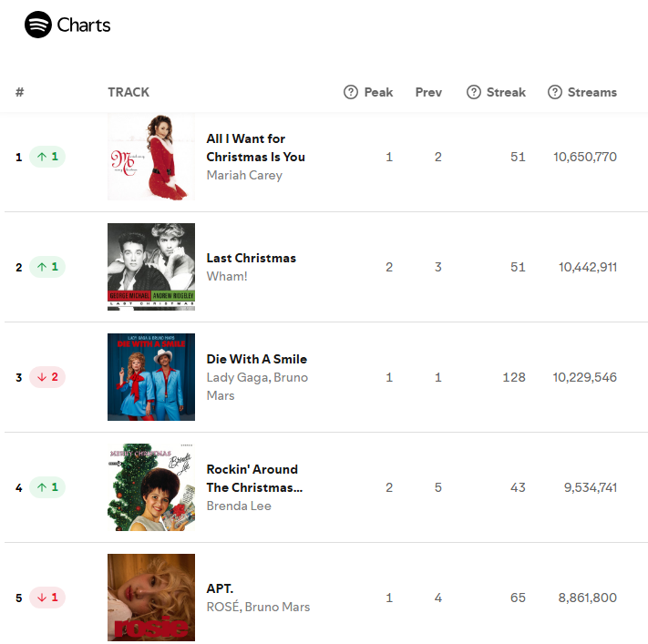Go to Lady Gaga, Bruno Mars artist link
The image size is (648, 644).
257,386
